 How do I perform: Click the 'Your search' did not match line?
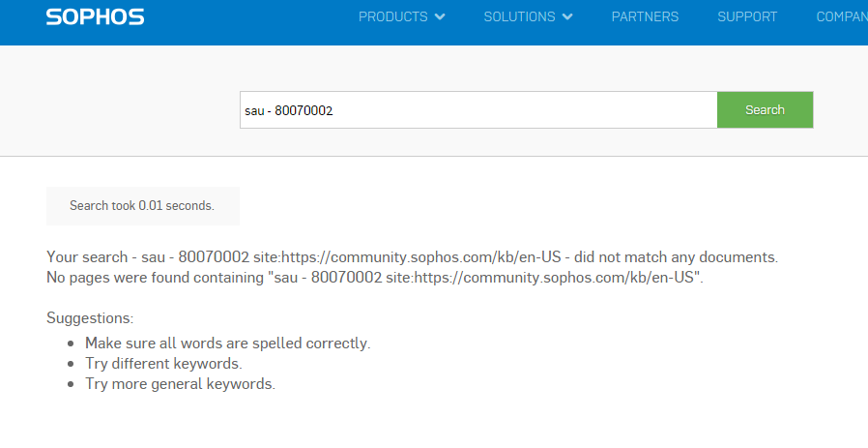(x=413, y=257)
